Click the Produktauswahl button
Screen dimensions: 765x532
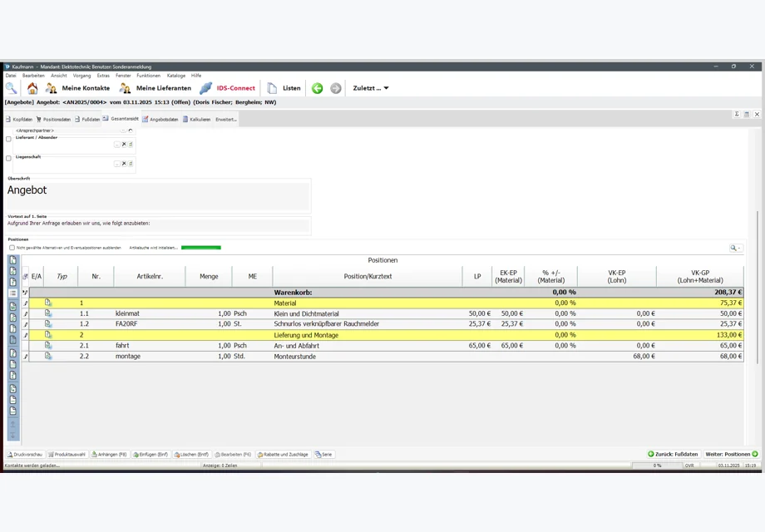[67, 455]
